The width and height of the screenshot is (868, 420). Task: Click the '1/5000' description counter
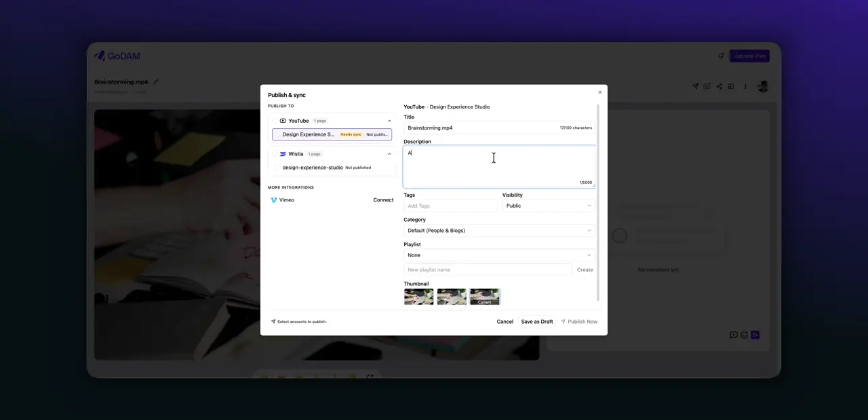point(585,183)
